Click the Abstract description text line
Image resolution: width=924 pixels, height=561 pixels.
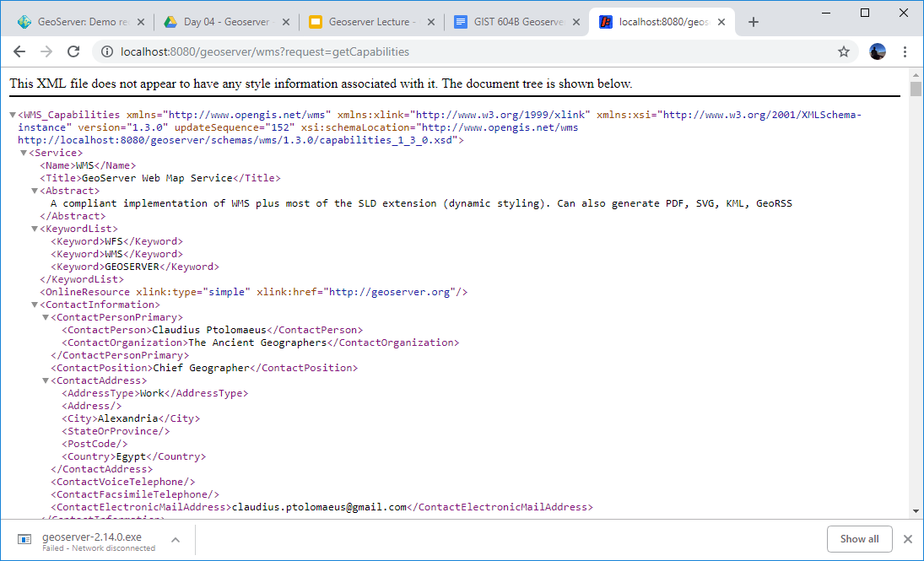tap(421, 203)
